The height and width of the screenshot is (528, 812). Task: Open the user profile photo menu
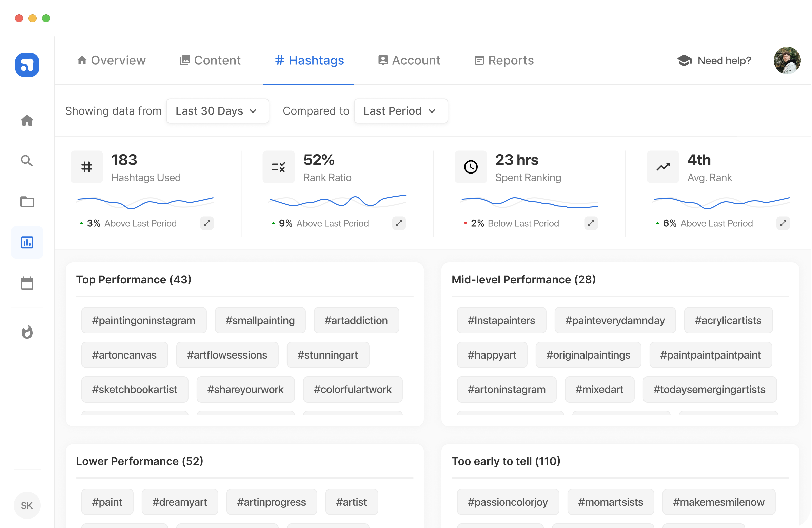point(787,60)
